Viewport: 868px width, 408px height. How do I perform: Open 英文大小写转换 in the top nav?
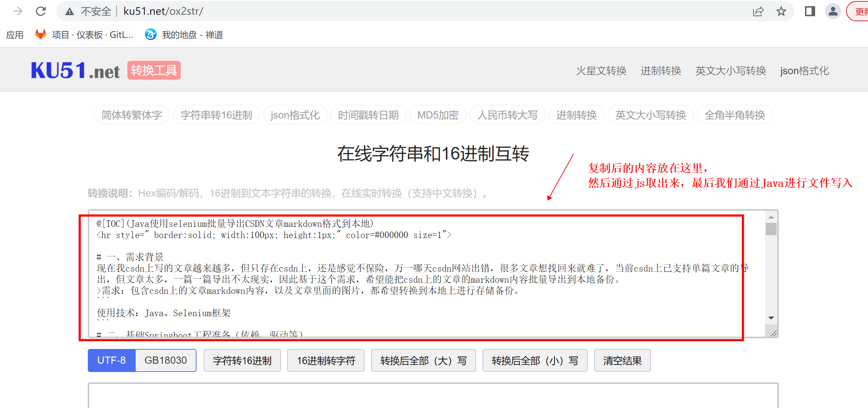(x=731, y=71)
